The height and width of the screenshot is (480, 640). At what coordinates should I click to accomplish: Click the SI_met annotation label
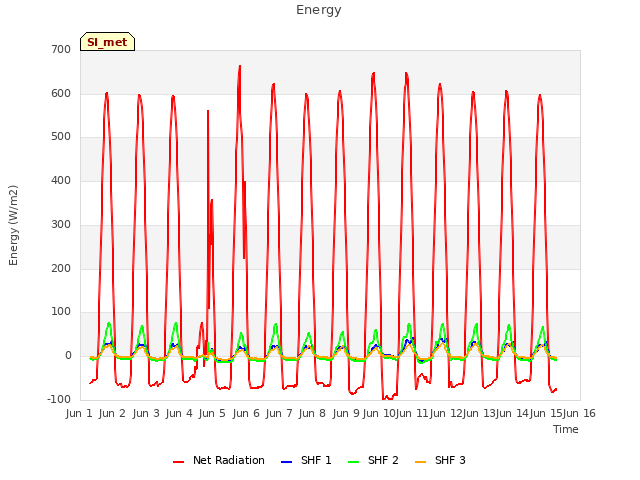pyautogui.click(x=107, y=42)
